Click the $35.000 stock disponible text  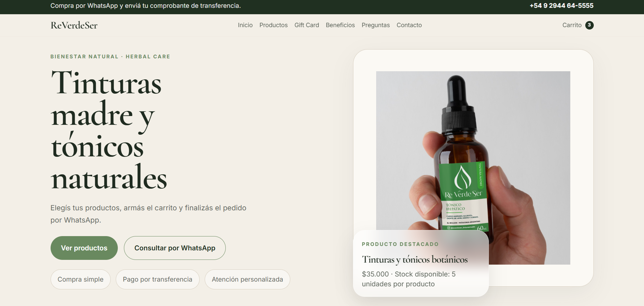point(409,279)
